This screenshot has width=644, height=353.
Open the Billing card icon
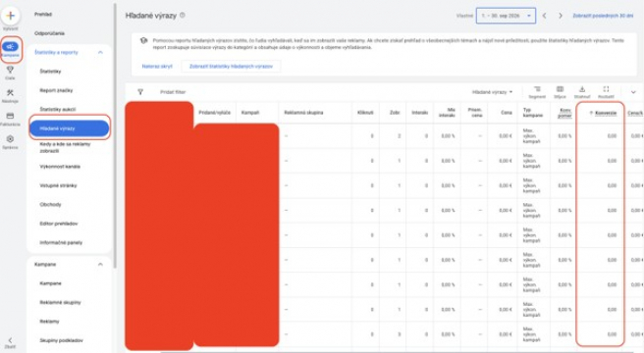point(10,116)
